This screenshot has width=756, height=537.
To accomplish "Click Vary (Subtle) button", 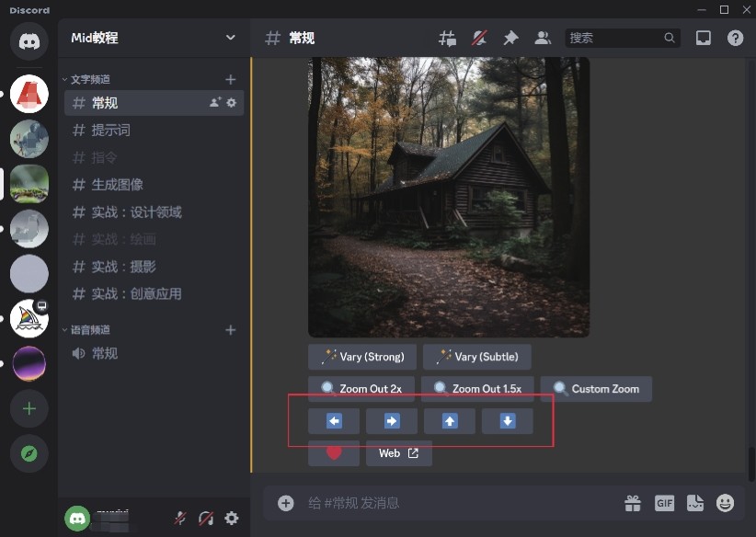I will 477,357.
